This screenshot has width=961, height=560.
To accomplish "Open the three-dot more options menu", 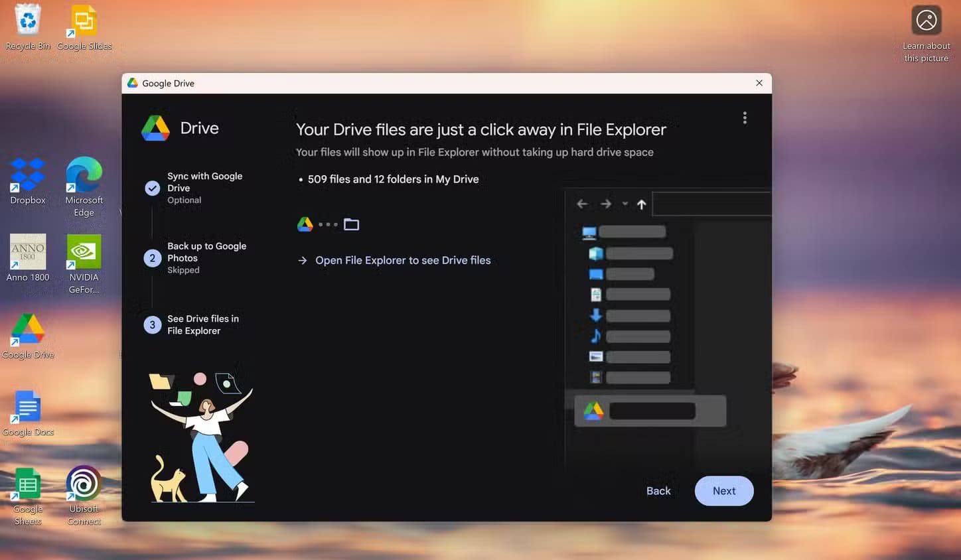I will [745, 118].
